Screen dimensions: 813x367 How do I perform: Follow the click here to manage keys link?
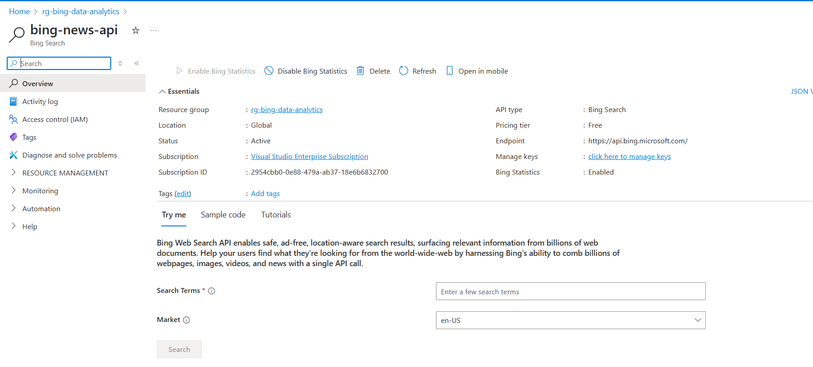629,157
